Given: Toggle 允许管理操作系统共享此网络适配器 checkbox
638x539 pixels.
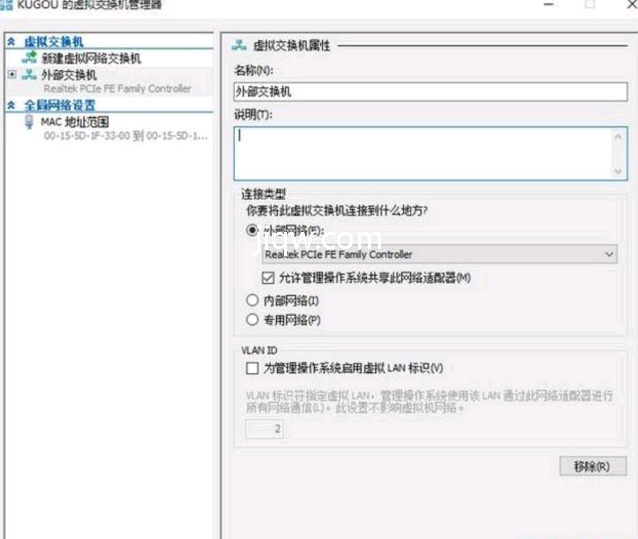Looking at the screenshot, I should [x=267, y=277].
